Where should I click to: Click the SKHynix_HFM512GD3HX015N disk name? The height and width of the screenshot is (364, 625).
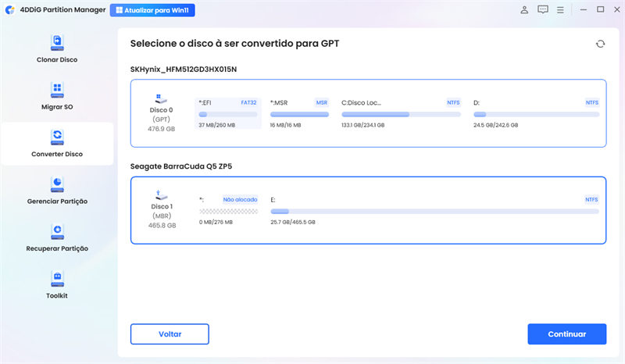(x=184, y=70)
